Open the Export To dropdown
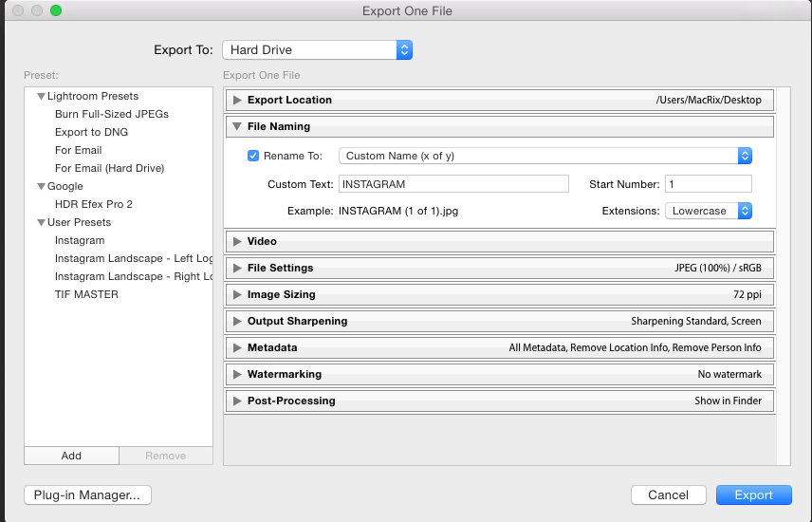This screenshot has height=522, width=812. [x=318, y=50]
